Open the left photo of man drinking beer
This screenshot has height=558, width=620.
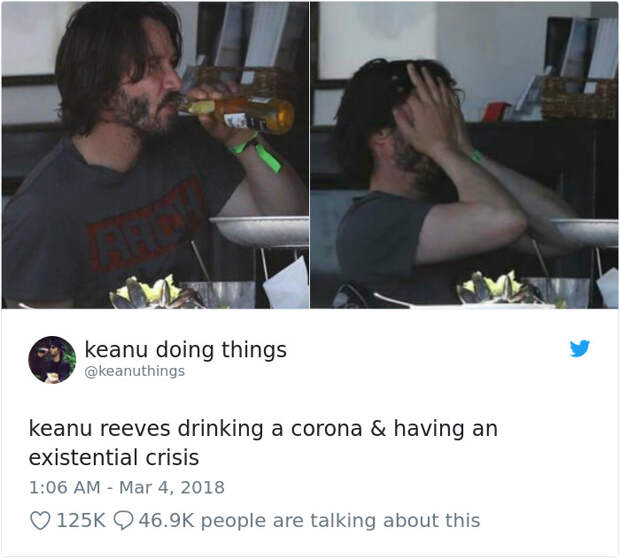coord(155,155)
